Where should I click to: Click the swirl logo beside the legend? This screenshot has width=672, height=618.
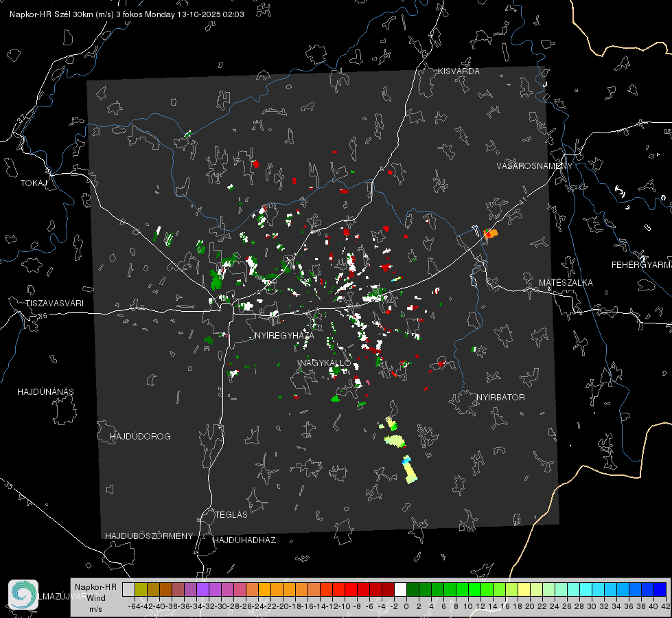point(23,595)
